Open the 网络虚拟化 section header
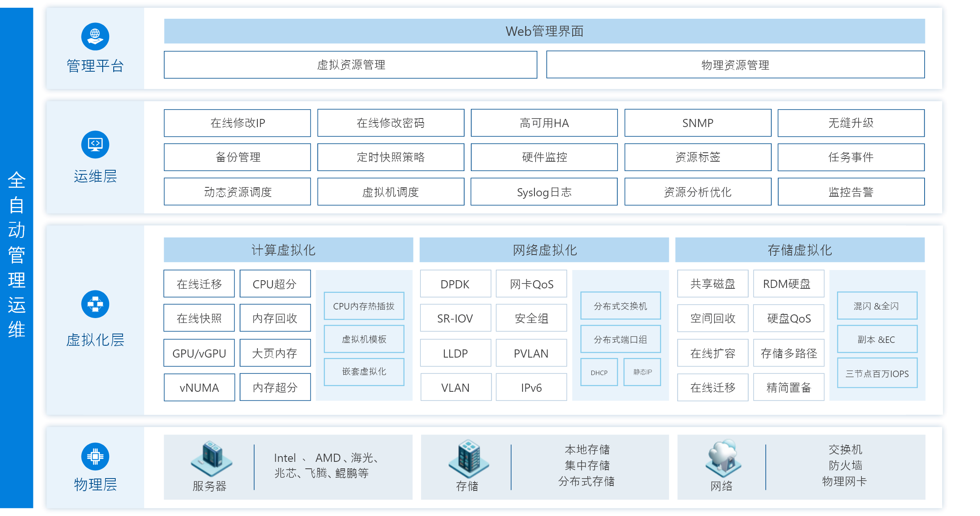Viewport: 980px width, 516px height. tap(544, 250)
